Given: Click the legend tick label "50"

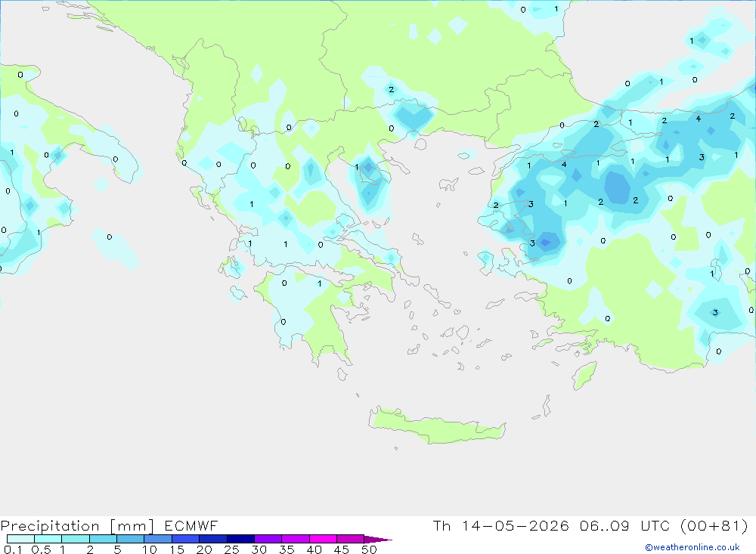Looking at the screenshot, I should (370, 549).
